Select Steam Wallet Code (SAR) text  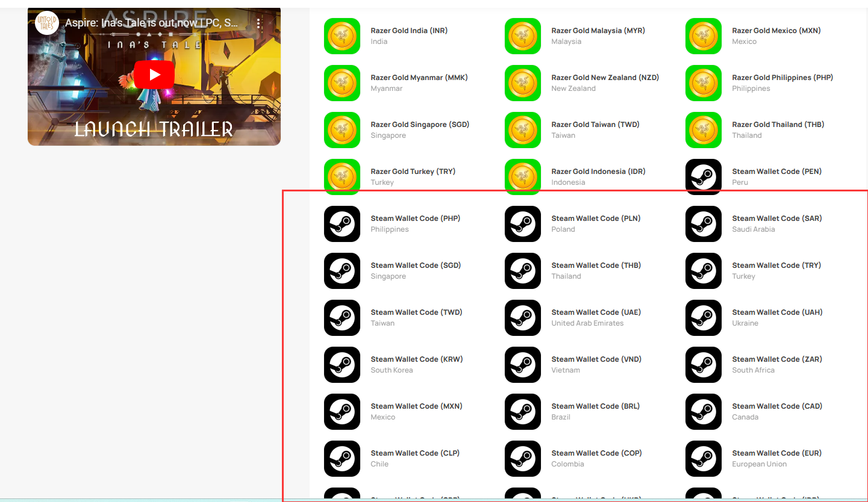[x=777, y=218]
